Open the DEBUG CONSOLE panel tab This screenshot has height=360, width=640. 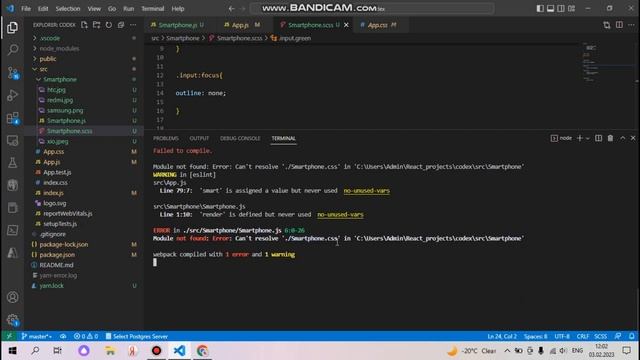[240, 138]
